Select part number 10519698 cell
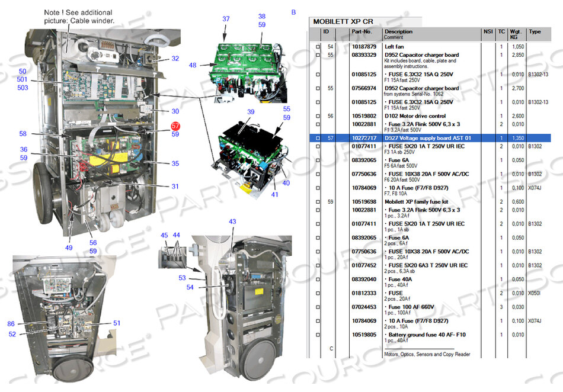Viewport: 563px width, 392px height. pos(364,202)
